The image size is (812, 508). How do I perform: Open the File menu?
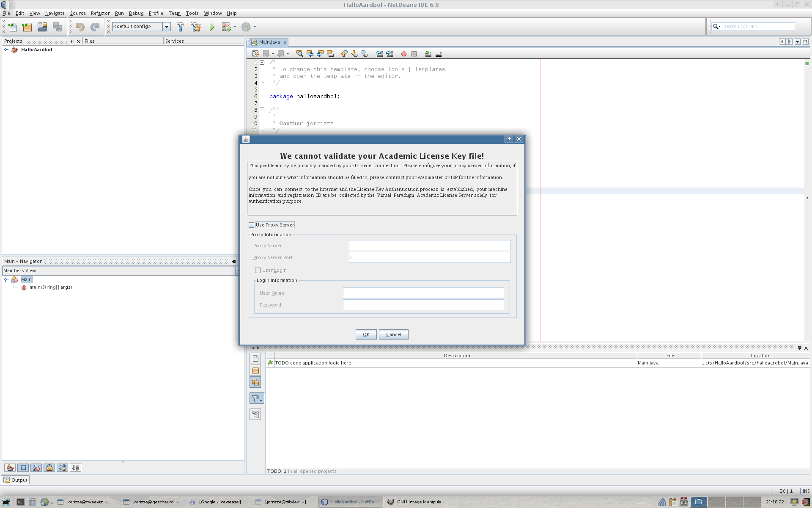(6, 13)
